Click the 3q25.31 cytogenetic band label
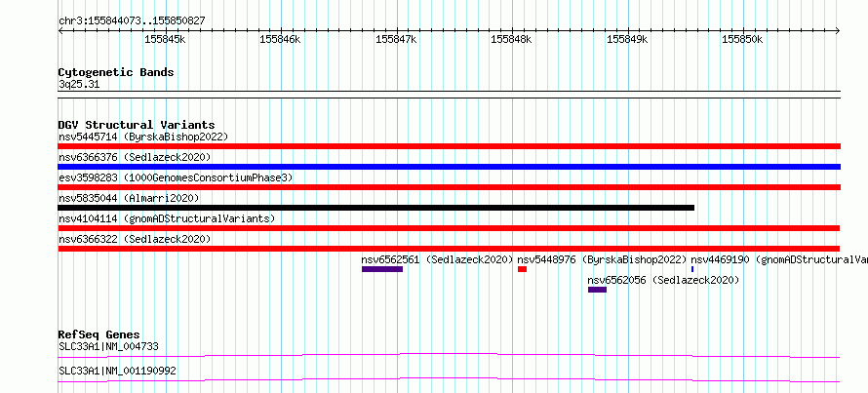This screenshot has width=868, height=393. 79,85
